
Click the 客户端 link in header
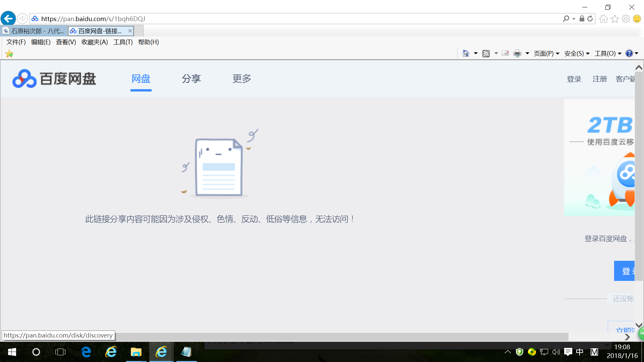(625, 79)
